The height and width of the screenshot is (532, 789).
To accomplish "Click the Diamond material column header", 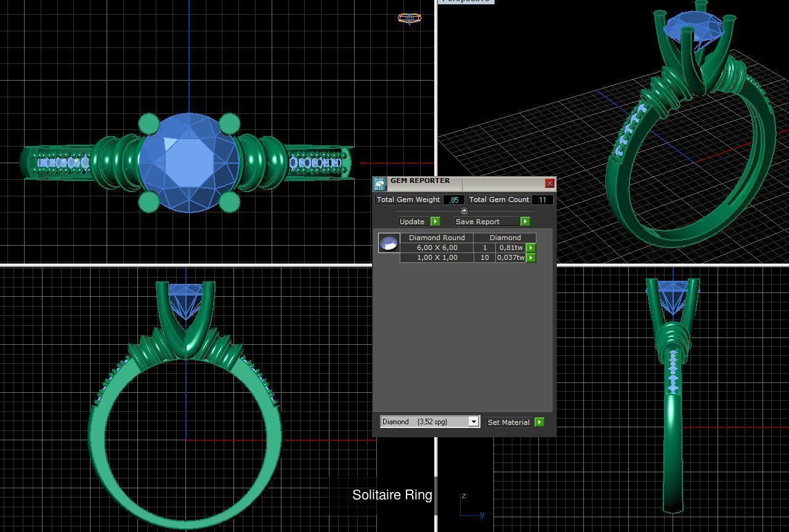I will pos(505,238).
